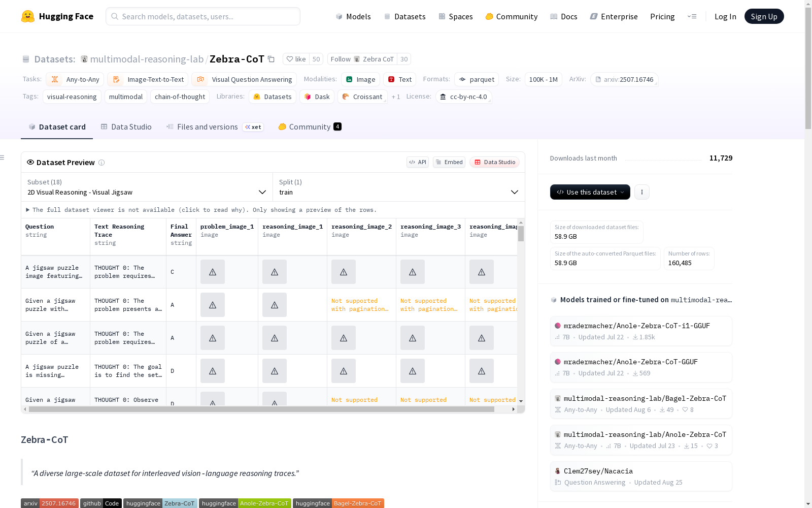812x508 pixels.
Task: Select the Datasets library tag
Action: pos(273,97)
